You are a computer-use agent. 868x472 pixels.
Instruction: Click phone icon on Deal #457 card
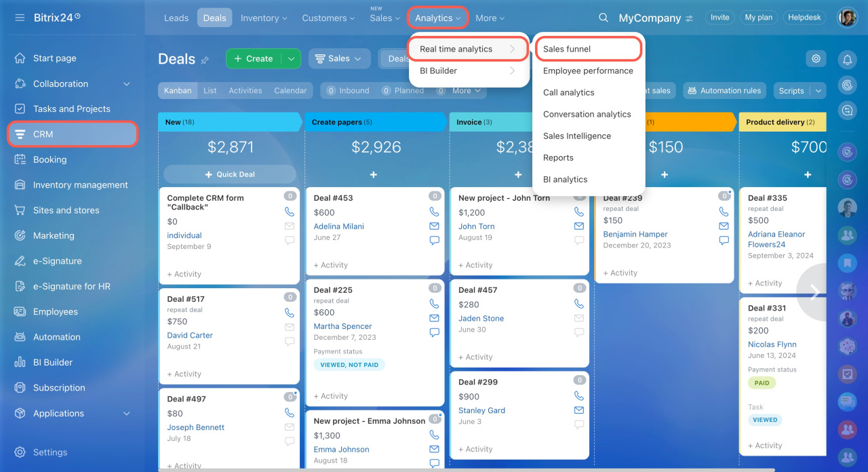pos(578,304)
